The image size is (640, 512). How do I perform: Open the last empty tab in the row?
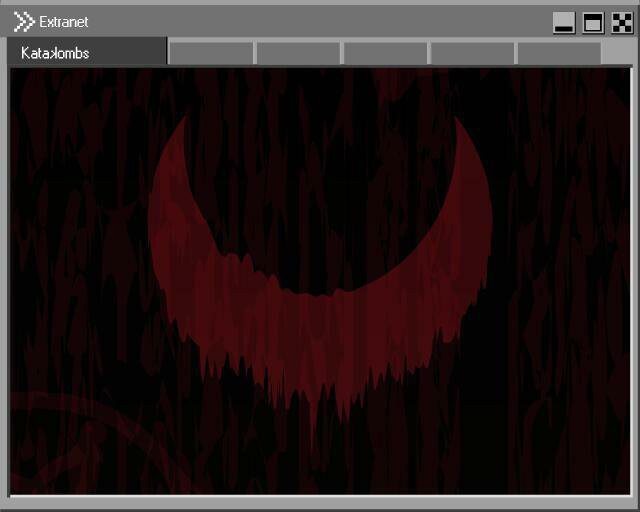tap(559, 53)
